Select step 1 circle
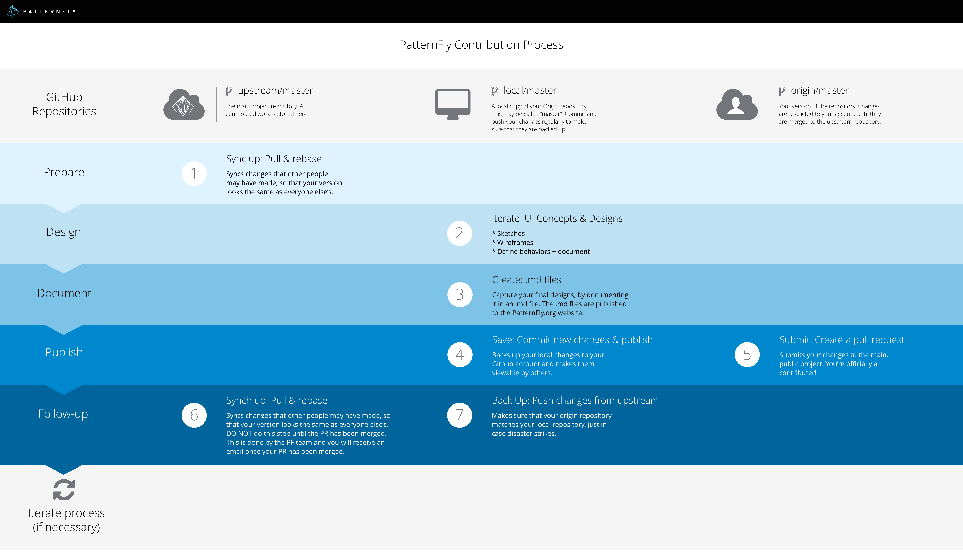The image size is (963, 560). click(194, 173)
